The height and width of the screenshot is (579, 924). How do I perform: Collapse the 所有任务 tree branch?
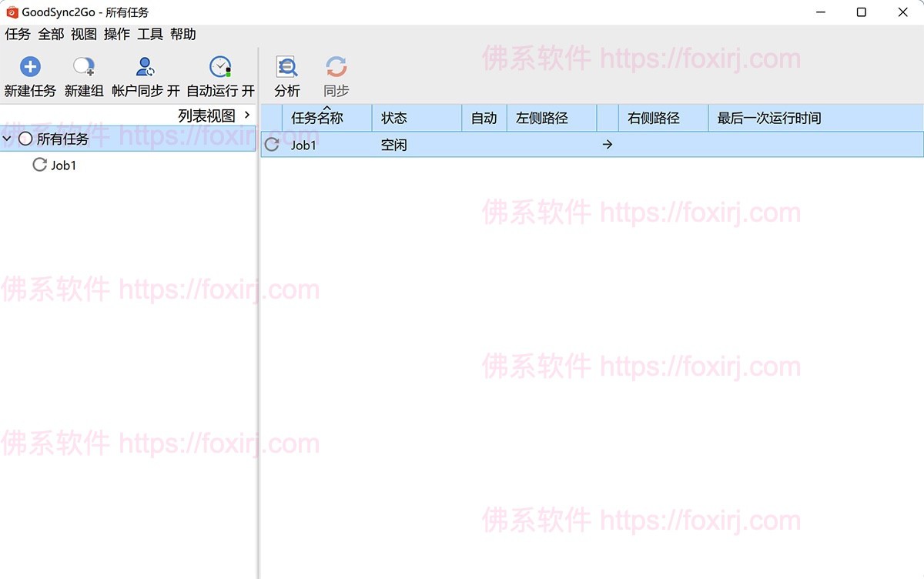point(8,139)
